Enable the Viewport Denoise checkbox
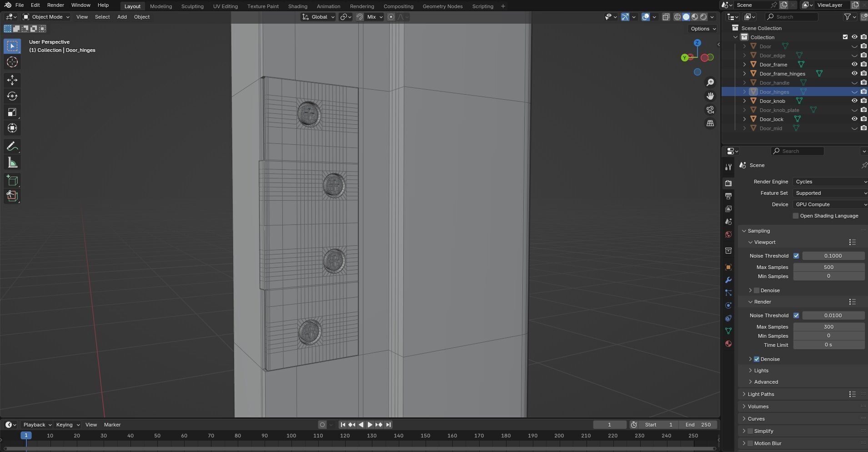The height and width of the screenshot is (452, 868). [x=757, y=290]
